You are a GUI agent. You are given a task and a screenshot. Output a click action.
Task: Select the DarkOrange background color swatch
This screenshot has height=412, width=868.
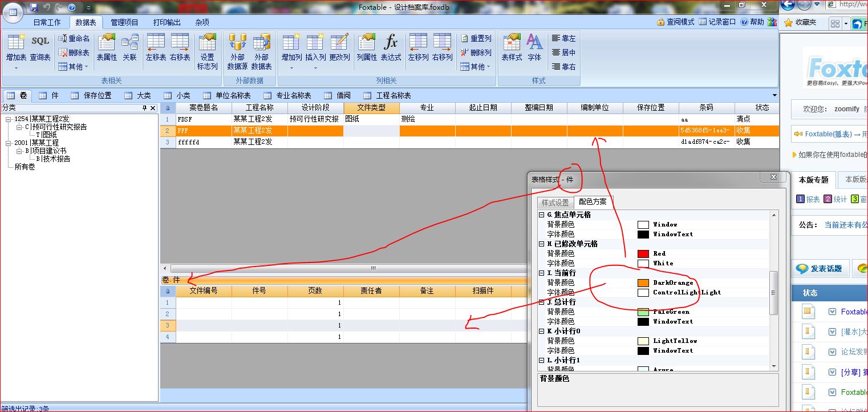[x=643, y=283]
